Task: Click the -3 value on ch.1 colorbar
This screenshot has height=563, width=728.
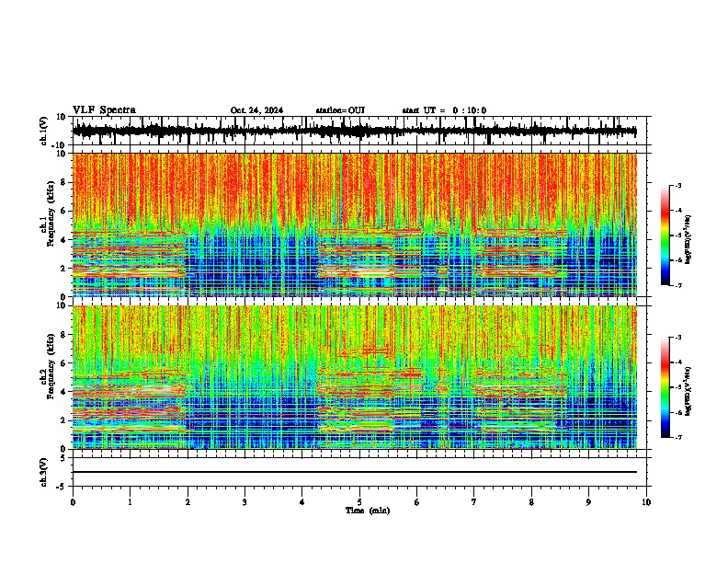Action: tap(678, 185)
